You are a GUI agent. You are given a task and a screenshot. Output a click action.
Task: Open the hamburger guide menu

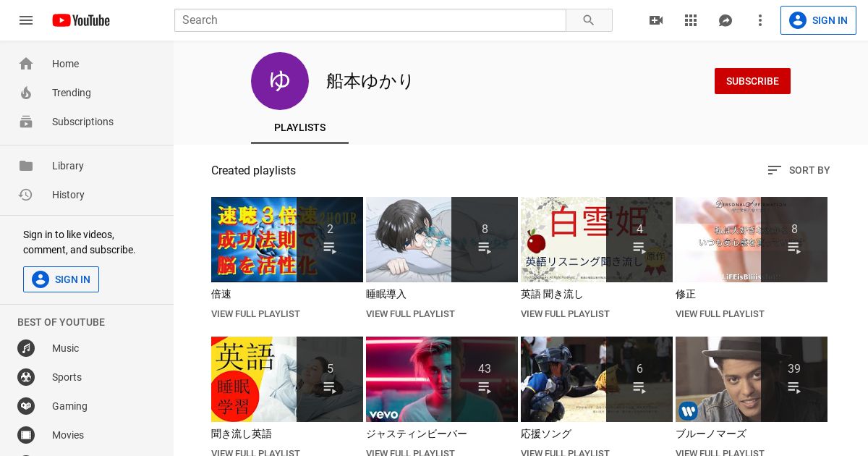(26, 20)
